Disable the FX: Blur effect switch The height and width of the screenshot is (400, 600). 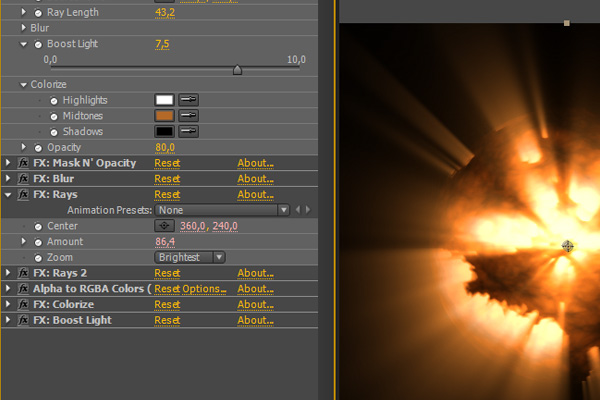click(x=23, y=179)
